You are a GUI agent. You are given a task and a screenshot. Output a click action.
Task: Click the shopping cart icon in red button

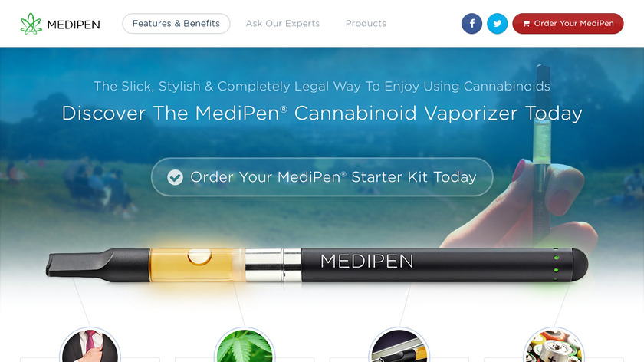pyautogui.click(x=526, y=24)
